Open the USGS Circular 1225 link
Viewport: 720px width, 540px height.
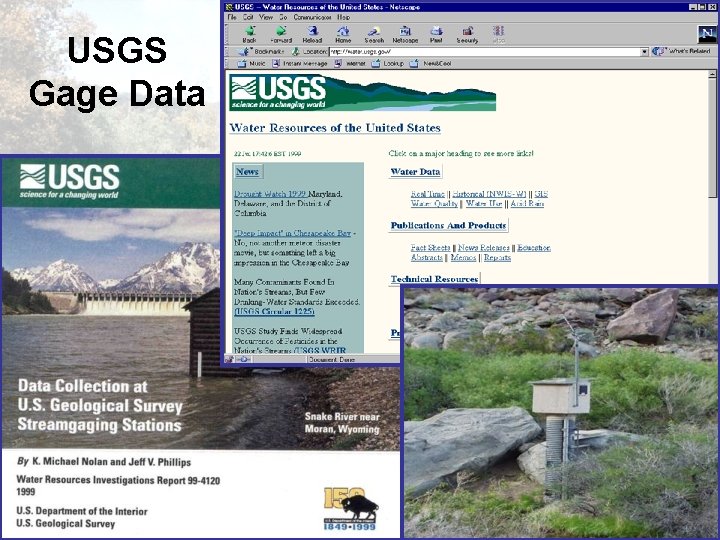(x=274, y=311)
